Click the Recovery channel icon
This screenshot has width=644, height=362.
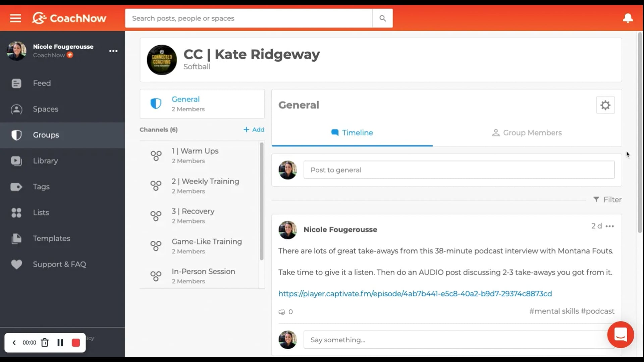click(156, 216)
